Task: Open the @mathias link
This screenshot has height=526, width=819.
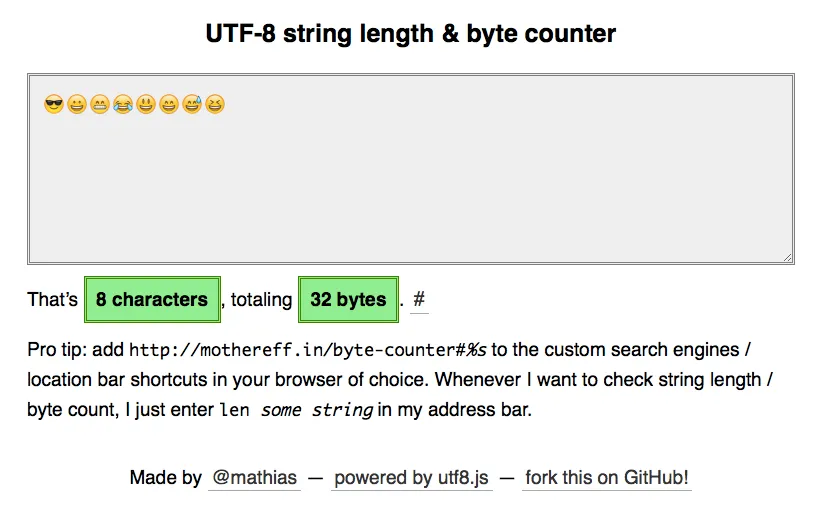Action: tap(254, 477)
